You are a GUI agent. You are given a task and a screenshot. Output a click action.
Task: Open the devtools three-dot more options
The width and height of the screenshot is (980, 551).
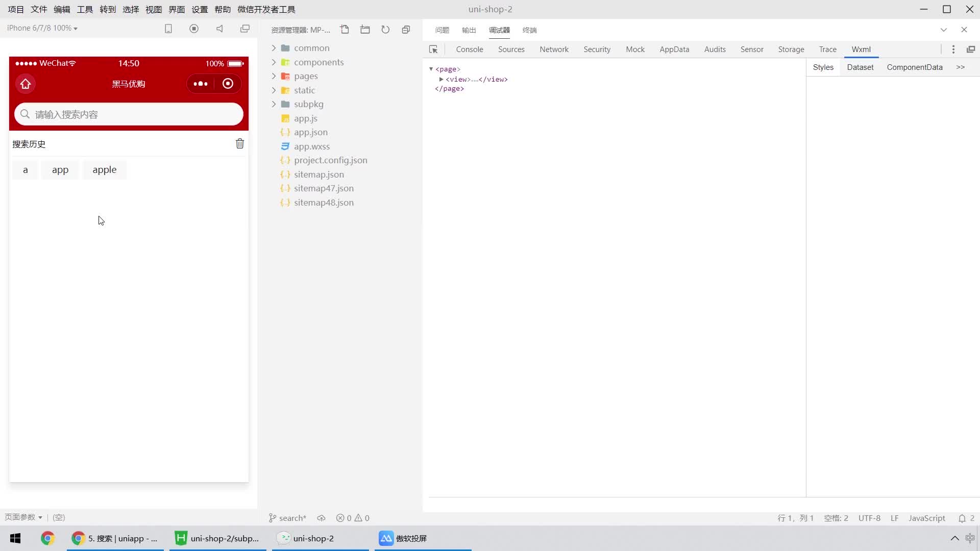click(x=953, y=49)
